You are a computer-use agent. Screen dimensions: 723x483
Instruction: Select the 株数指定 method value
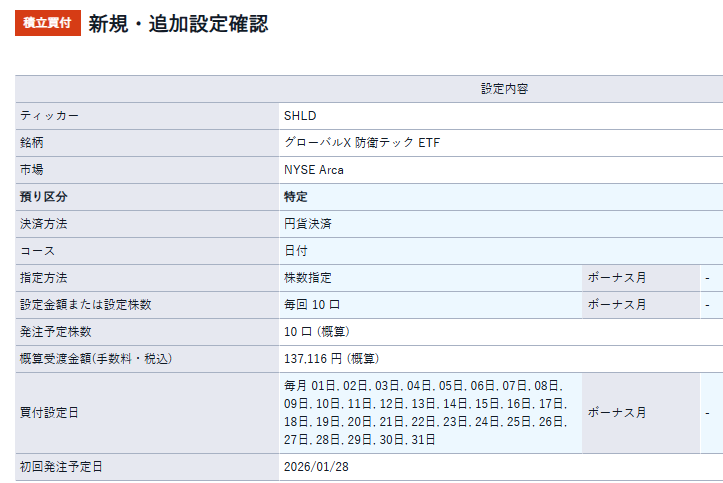click(x=308, y=278)
